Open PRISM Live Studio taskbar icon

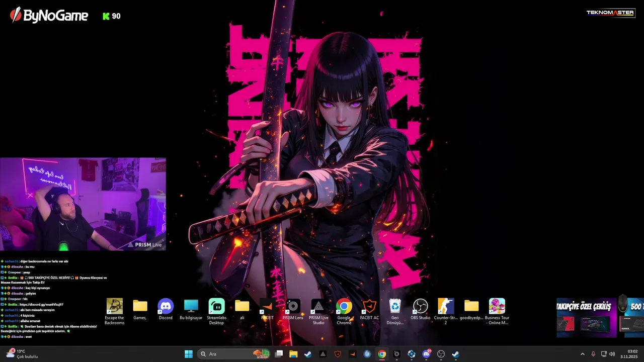pyautogui.click(x=323, y=354)
